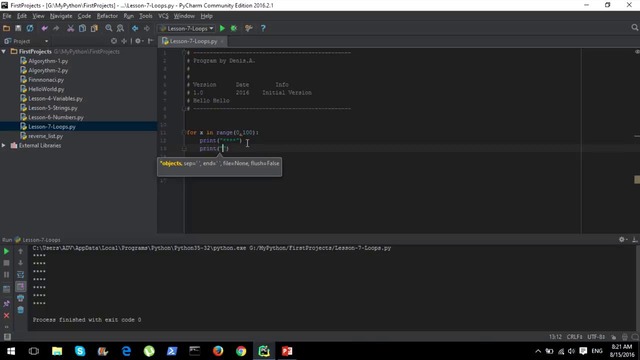
Task: Clear the console with the trash icon
Action: pyautogui.click(x=20, y=310)
